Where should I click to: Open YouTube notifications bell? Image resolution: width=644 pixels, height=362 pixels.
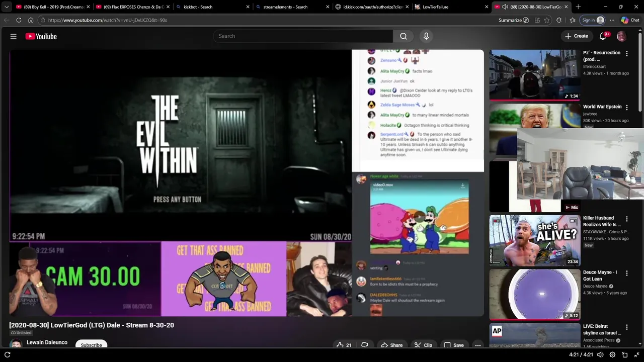(x=603, y=36)
